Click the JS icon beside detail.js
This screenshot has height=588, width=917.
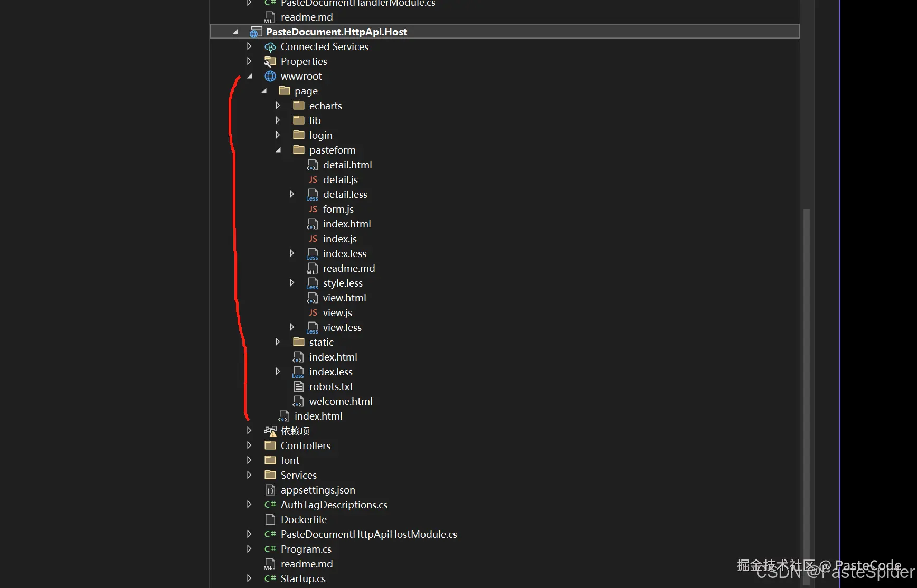pos(313,180)
